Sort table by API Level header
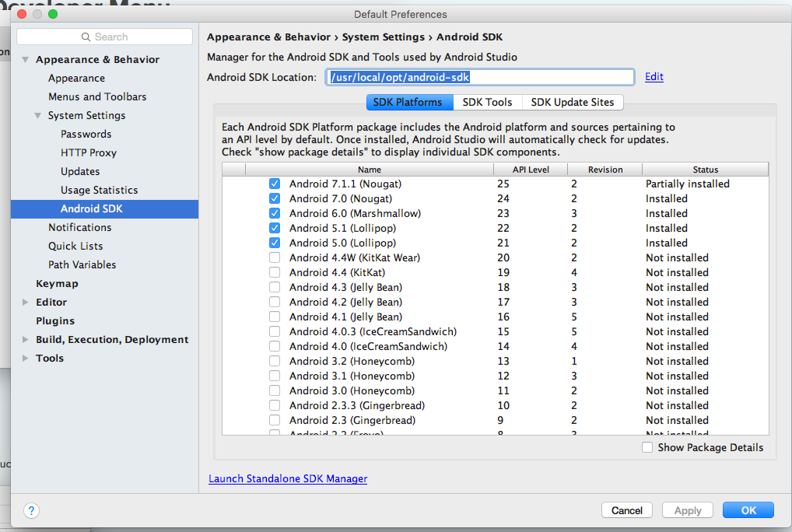The width and height of the screenshot is (792, 532). click(x=531, y=170)
